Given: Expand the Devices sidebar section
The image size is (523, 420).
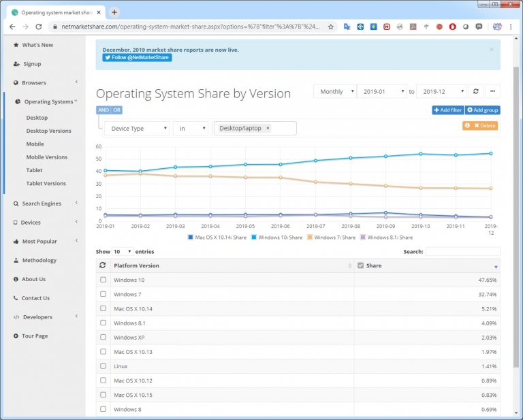Looking at the screenshot, I should click(46, 223).
